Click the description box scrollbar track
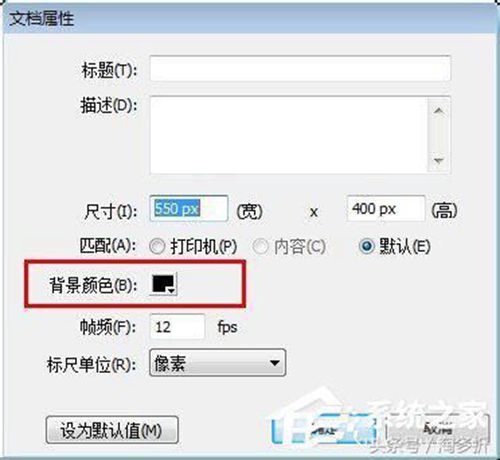 point(439,135)
